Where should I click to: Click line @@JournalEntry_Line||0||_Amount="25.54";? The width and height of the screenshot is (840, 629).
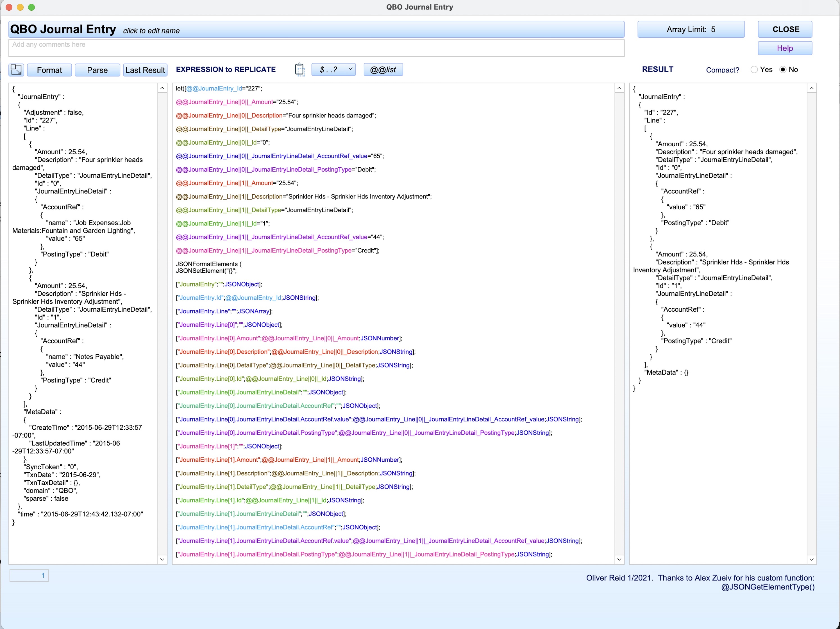point(237,102)
